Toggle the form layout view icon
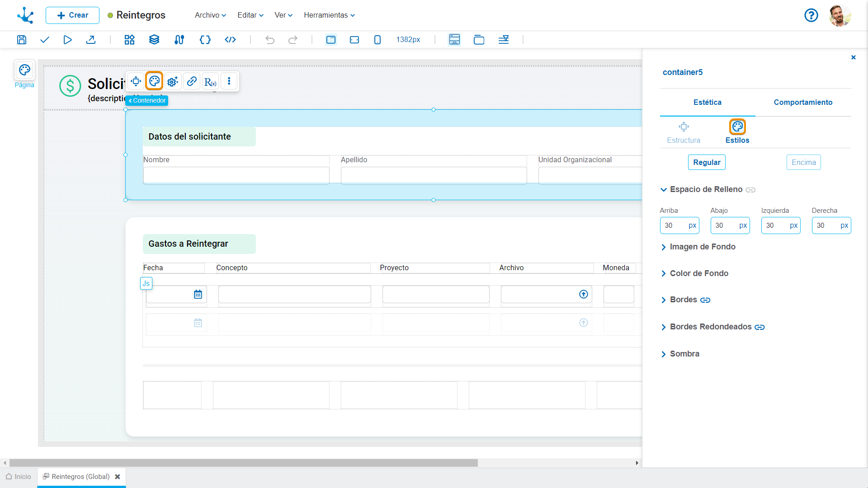The image size is (868, 488). [454, 40]
